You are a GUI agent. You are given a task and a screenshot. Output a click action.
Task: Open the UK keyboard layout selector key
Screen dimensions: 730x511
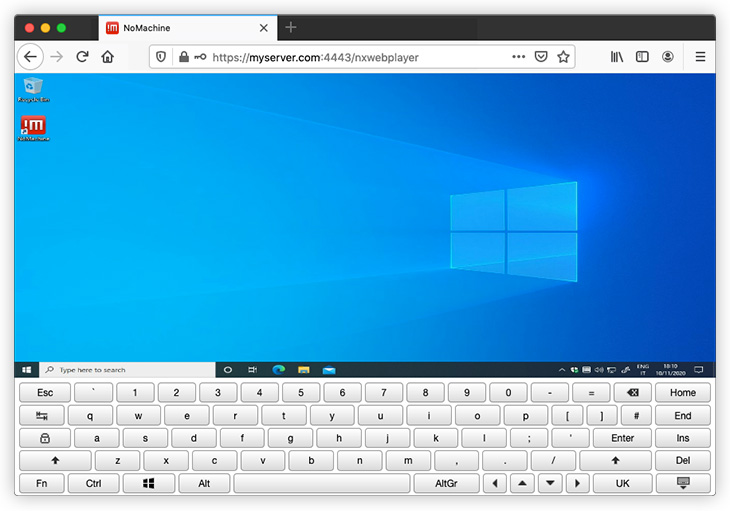[622, 483]
